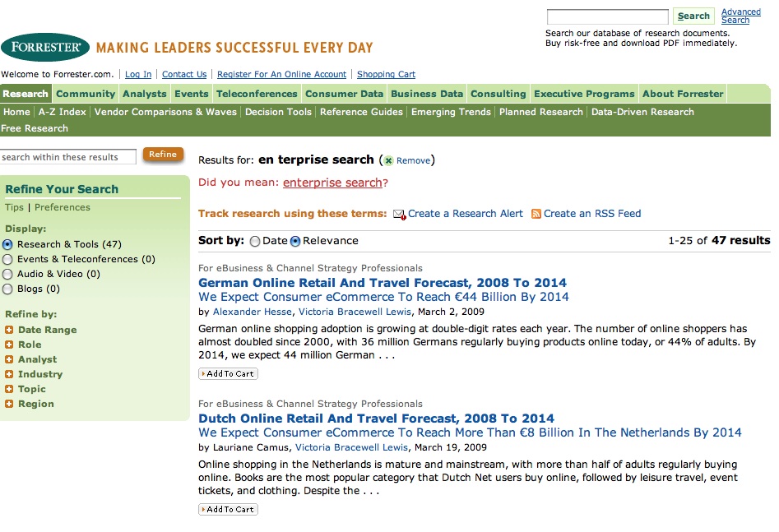Open German Online Retail And Travel Forecast
The image size is (779, 532).
(x=382, y=283)
